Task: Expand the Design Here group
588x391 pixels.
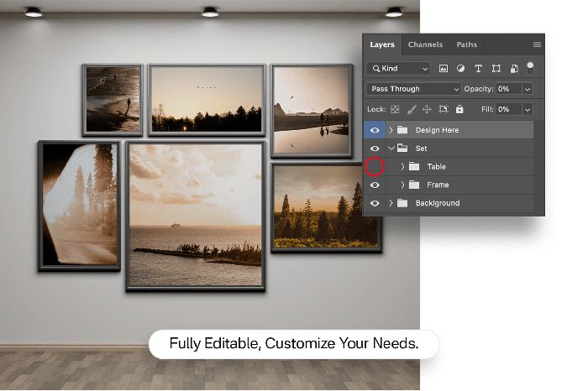Action: pyautogui.click(x=391, y=130)
